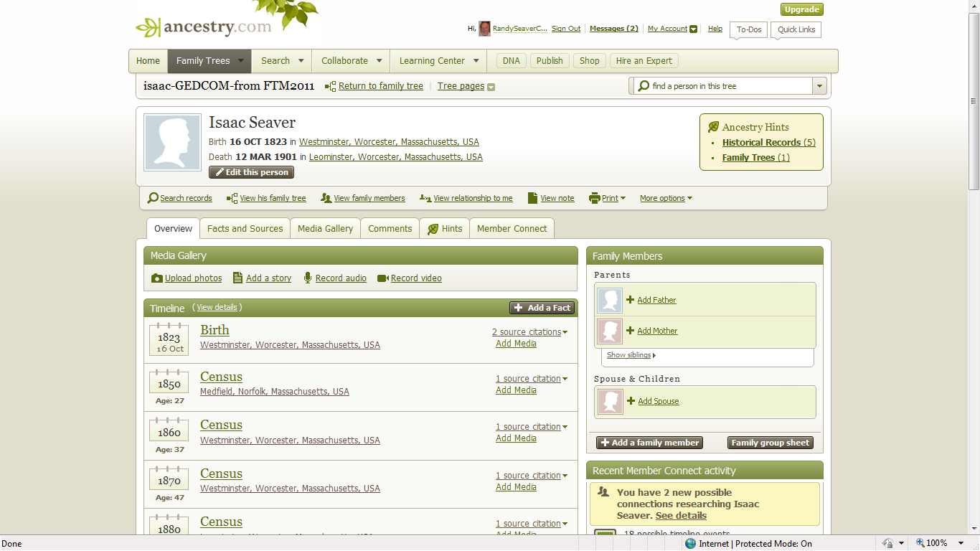Click the Hire an Expert button

(x=644, y=61)
